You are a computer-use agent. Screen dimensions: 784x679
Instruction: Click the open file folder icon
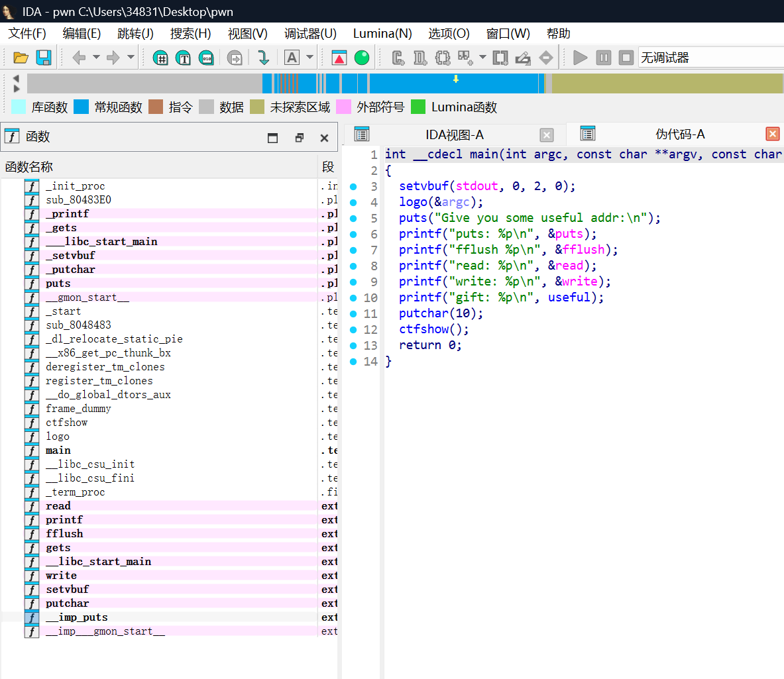[21, 58]
